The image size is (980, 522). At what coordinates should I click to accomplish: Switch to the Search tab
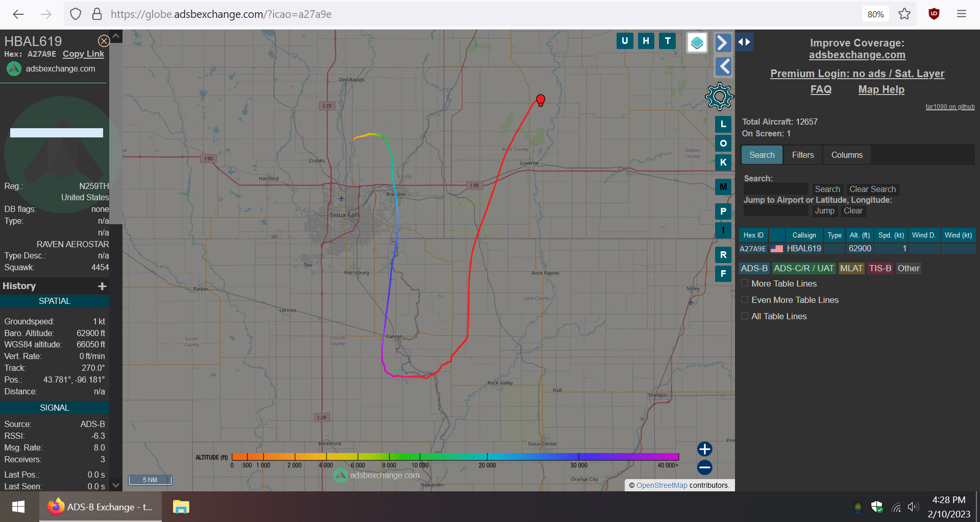(x=762, y=155)
